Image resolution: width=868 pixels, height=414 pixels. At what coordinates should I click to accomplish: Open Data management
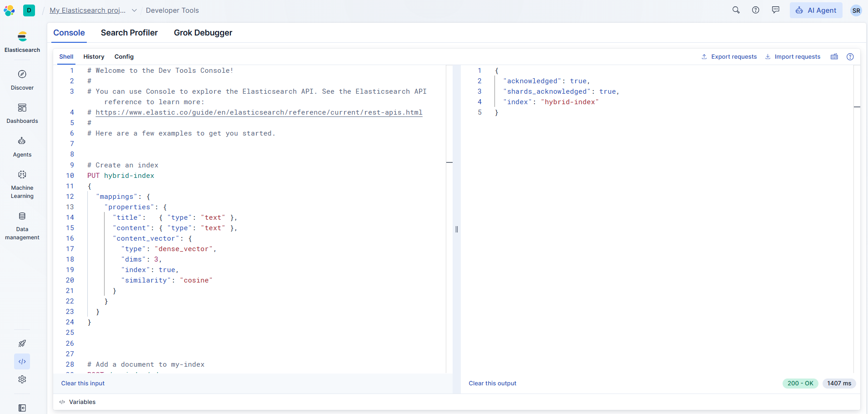coord(22,226)
